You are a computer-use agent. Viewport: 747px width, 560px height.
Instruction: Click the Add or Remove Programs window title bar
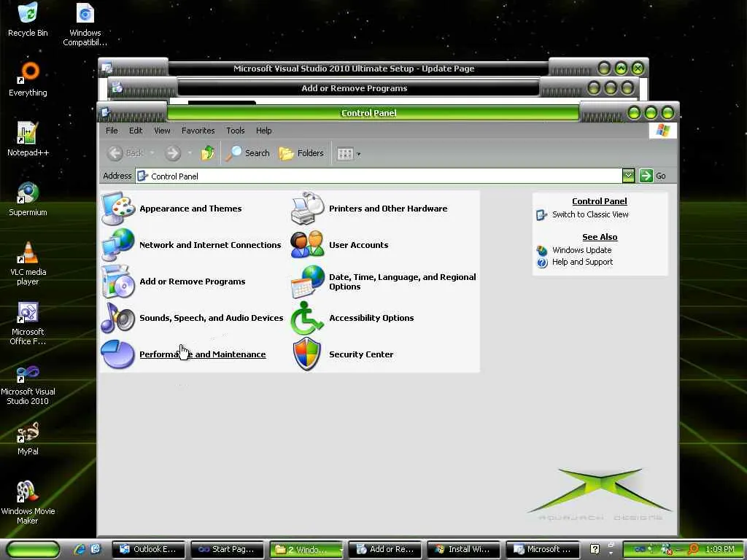click(354, 88)
